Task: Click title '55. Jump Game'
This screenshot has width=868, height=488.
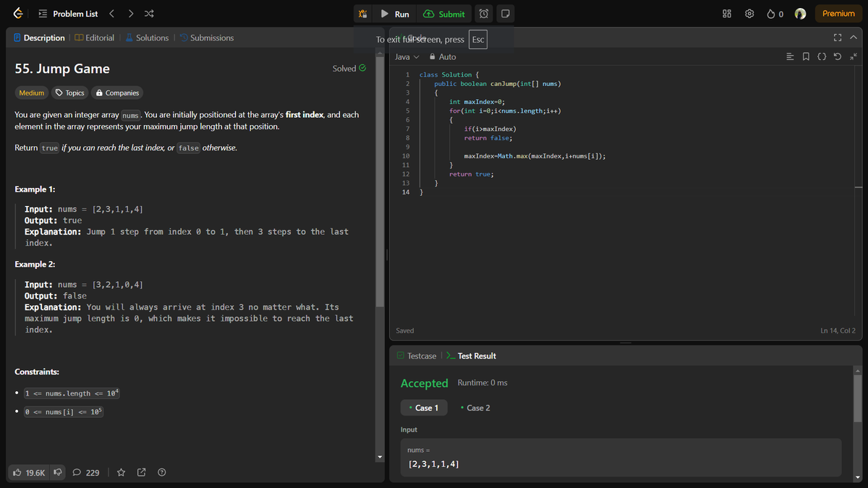Action: point(62,69)
